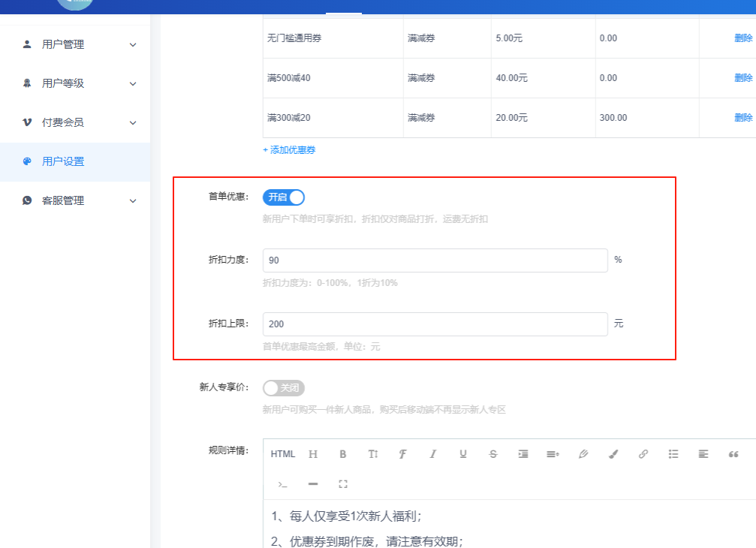Open the heading (H) format tool
Screen dimensions: 756x548
313,454
